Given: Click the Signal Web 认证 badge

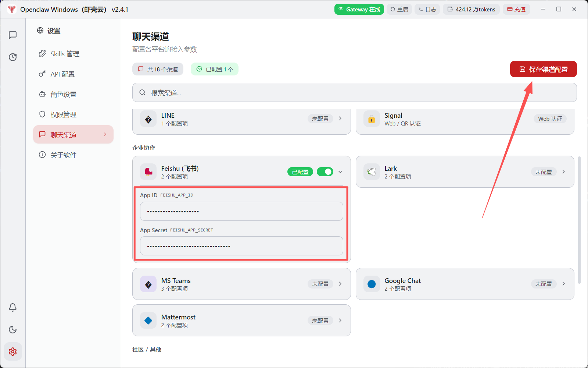Looking at the screenshot, I should 550,118.
